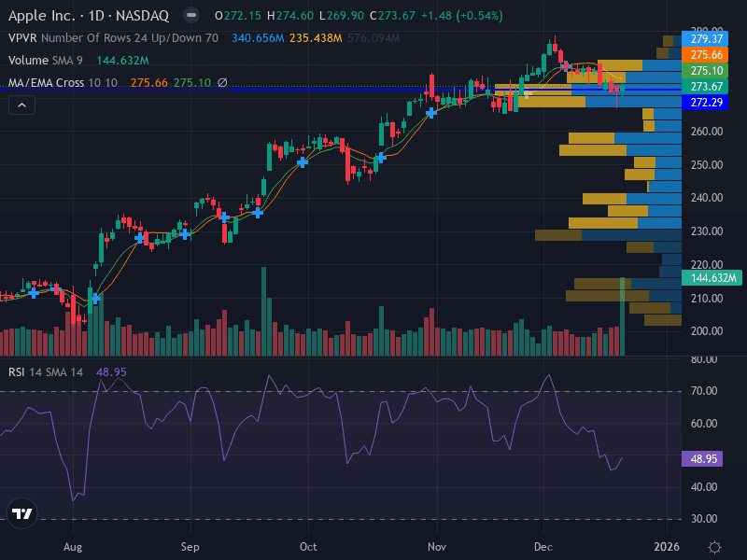Click the Aug label on the time axis
This screenshot has width=747, height=560.
pyautogui.click(x=73, y=547)
